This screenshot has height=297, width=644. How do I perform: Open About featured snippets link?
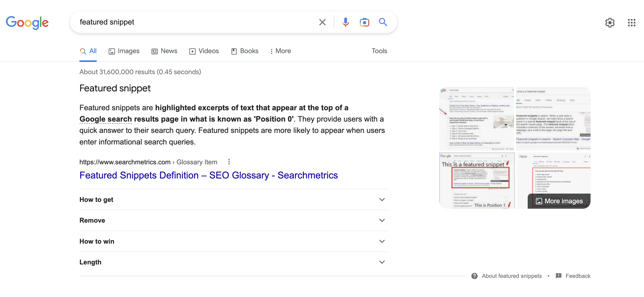512,276
